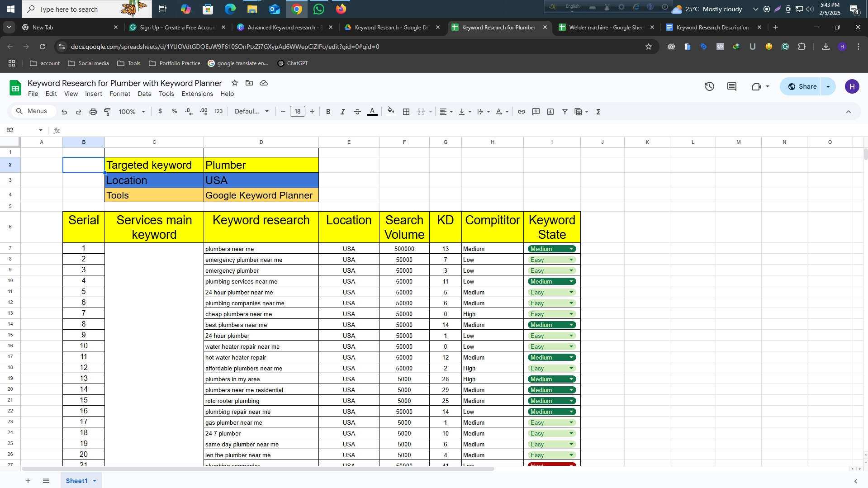Open the fill color picker
The image size is (868, 488).
[x=391, y=112]
